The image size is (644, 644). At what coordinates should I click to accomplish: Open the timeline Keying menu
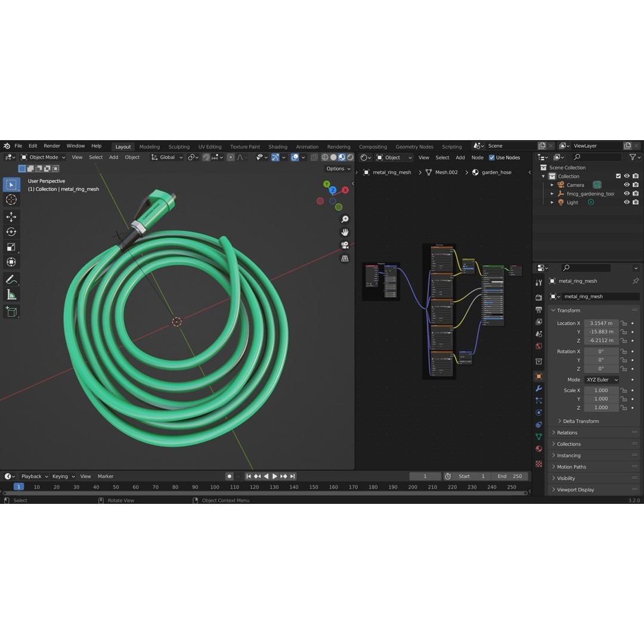(63, 476)
